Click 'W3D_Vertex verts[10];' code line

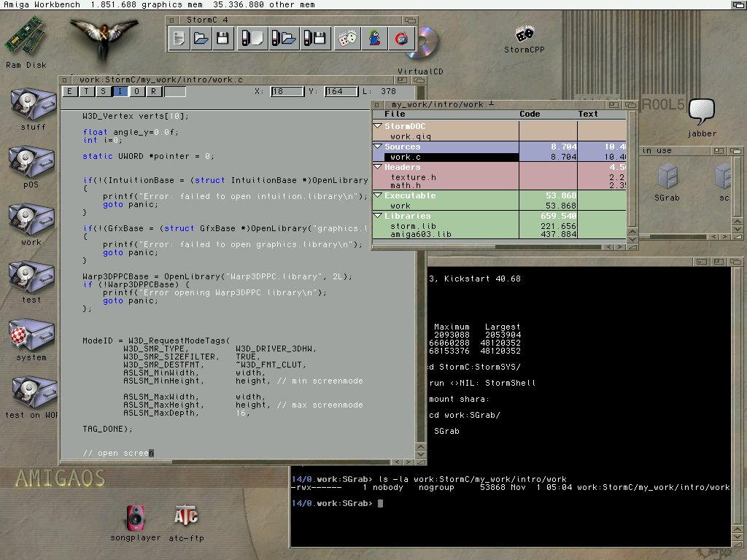pyautogui.click(x=135, y=116)
